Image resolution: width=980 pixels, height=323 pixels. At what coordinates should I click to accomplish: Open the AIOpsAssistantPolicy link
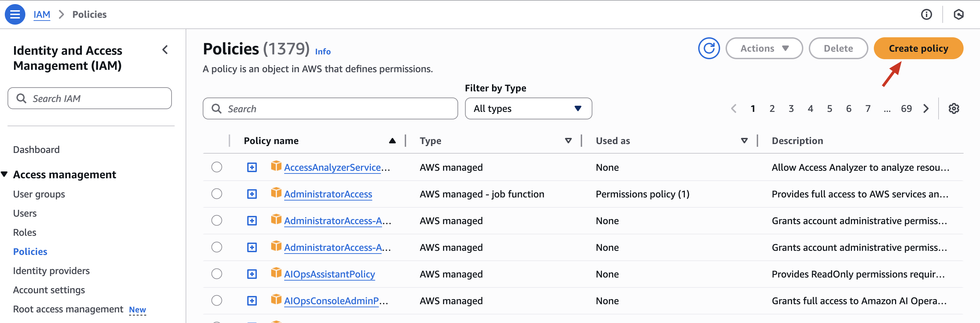329,274
